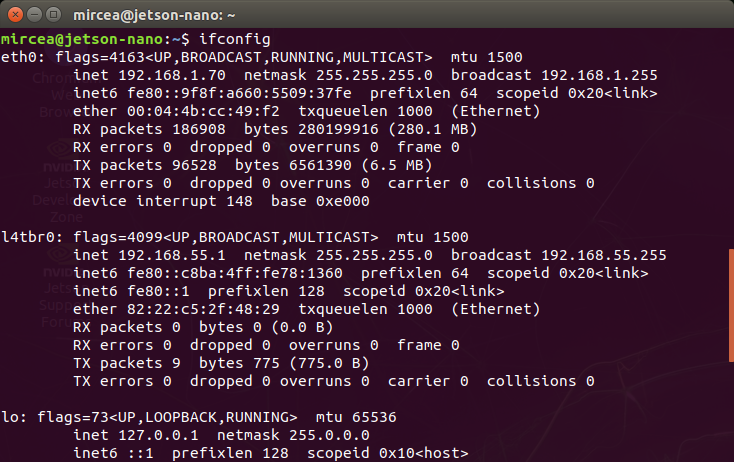Click the typed command ifconfig
Image resolution: width=734 pixels, height=462 pixels.
click(235, 39)
